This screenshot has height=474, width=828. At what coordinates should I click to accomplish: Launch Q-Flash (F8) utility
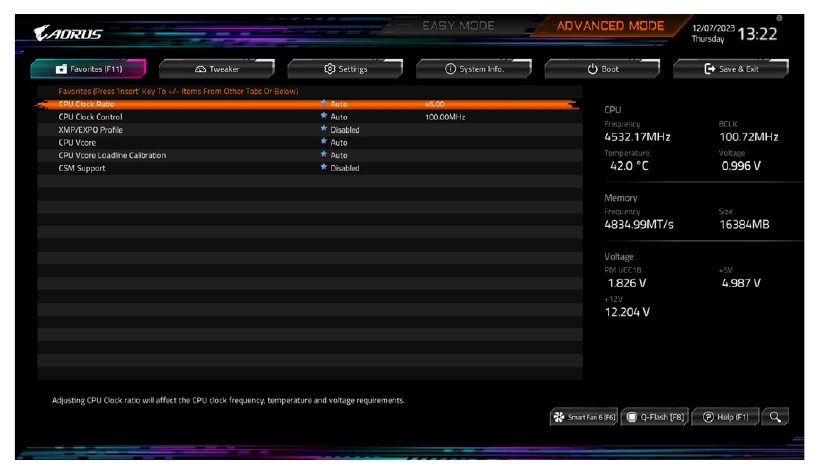click(x=655, y=417)
